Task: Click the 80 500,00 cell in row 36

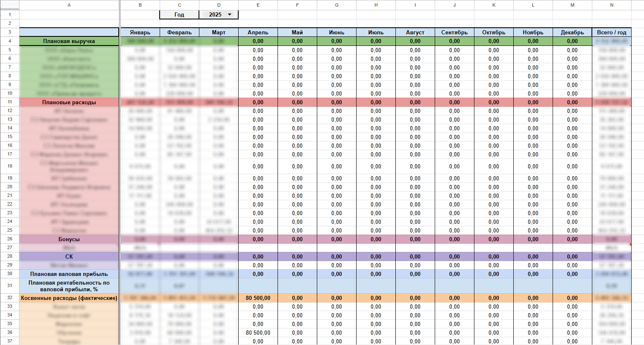Action: (258, 333)
